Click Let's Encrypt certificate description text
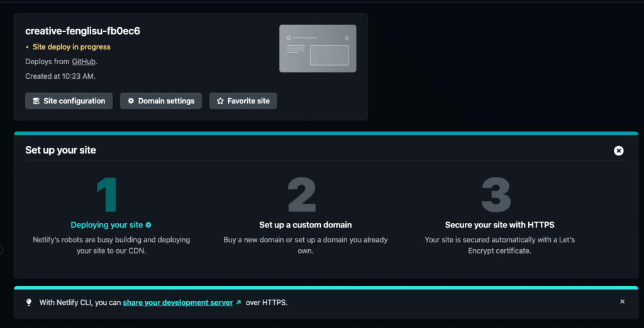 point(500,245)
